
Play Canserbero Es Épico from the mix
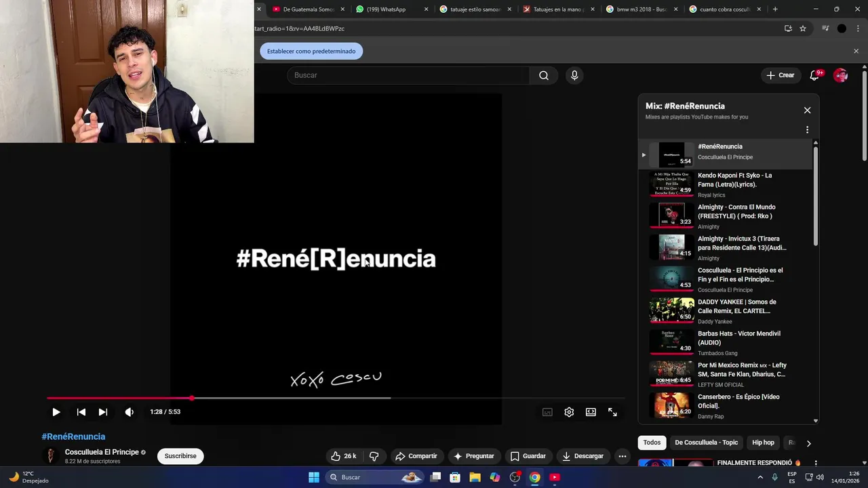click(726, 406)
